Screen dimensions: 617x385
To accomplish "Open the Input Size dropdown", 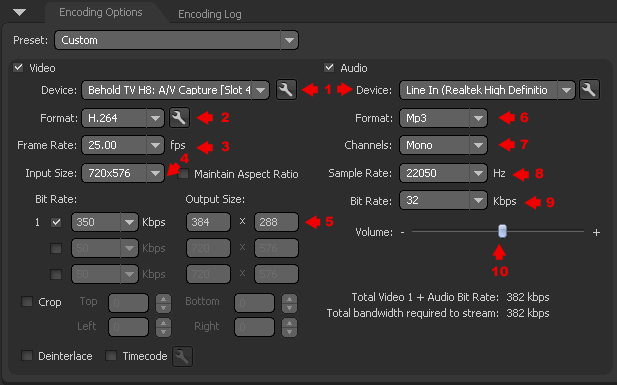I will 123,173.
